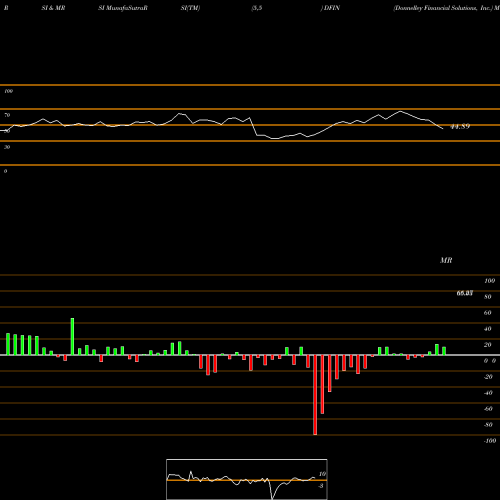Screen dimensions: 500x500
Task: Click the '0 0' zero-line axis label
Action: pyautogui.click(x=490, y=361)
